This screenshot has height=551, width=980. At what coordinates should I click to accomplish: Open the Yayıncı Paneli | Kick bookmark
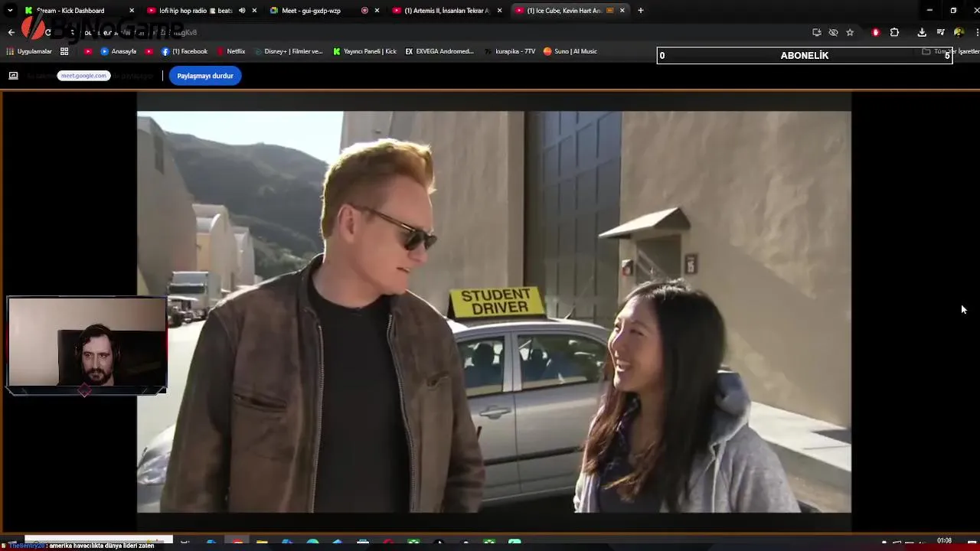point(365,51)
